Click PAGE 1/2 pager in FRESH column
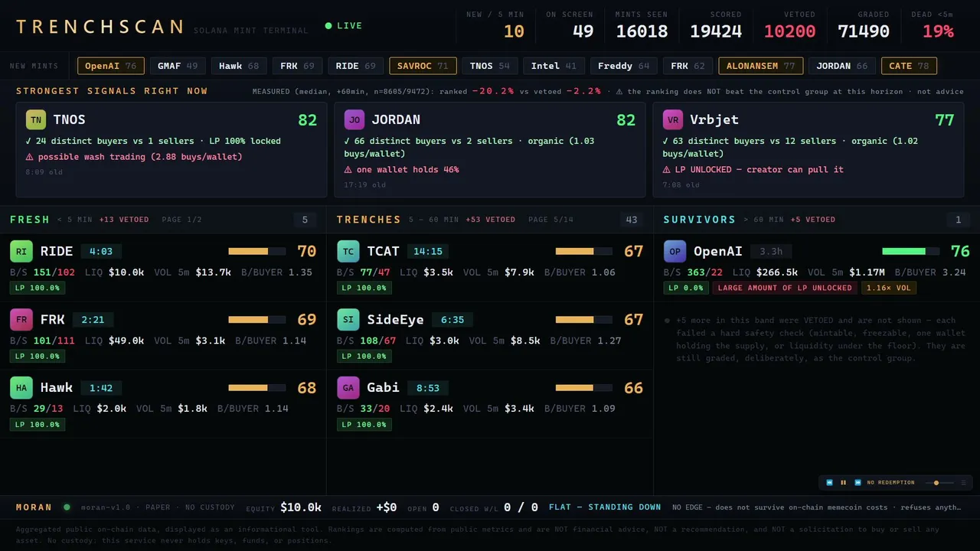The height and width of the screenshot is (551, 980). 182,220
